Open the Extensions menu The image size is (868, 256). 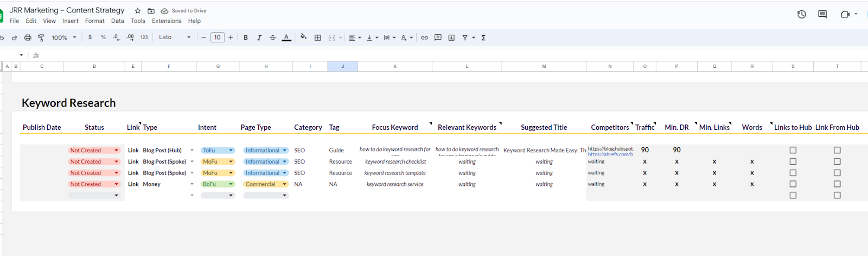tap(167, 21)
